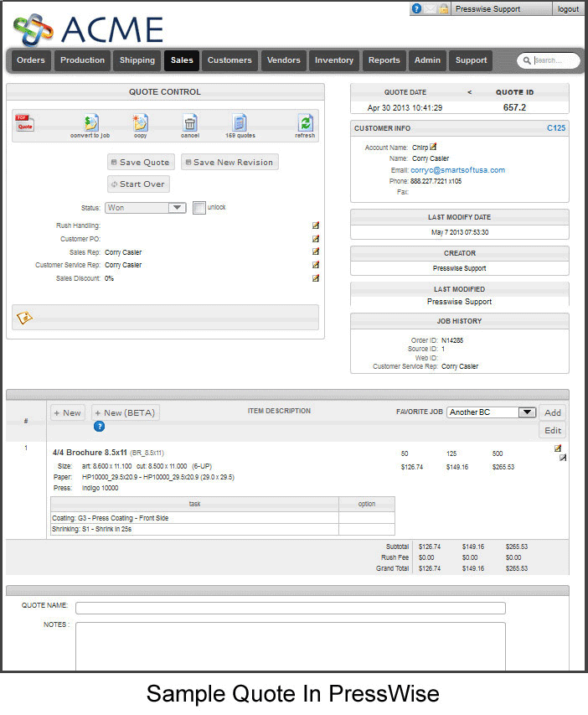The height and width of the screenshot is (715, 588).
Task: Open the Orders menu
Action: (x=31, y=60)
